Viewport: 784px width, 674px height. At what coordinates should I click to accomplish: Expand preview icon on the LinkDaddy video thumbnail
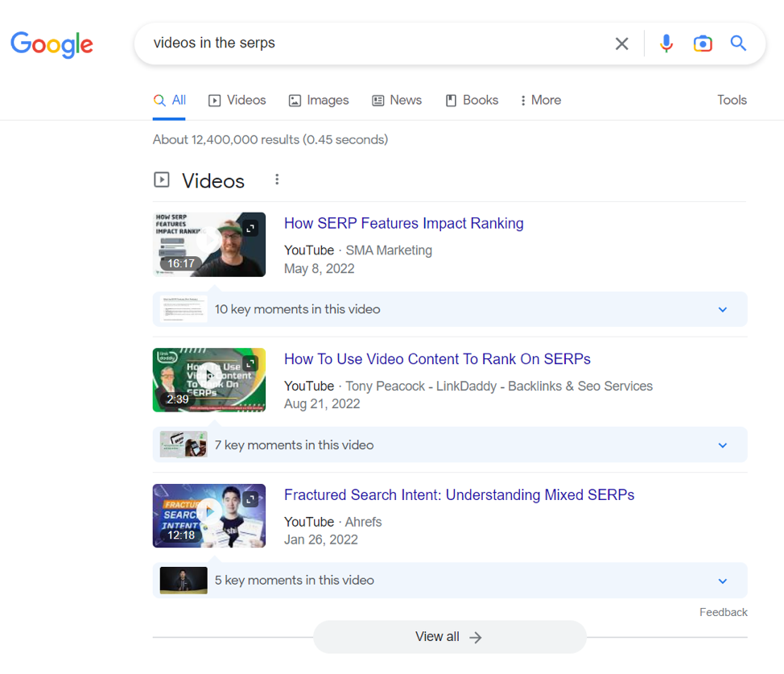(x=250, y=364)
